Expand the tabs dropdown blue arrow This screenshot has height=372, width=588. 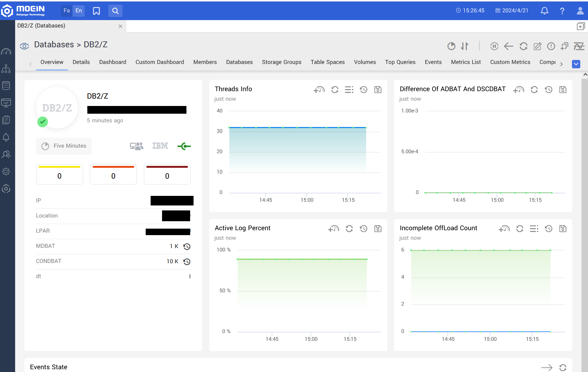tap(576, 64)
